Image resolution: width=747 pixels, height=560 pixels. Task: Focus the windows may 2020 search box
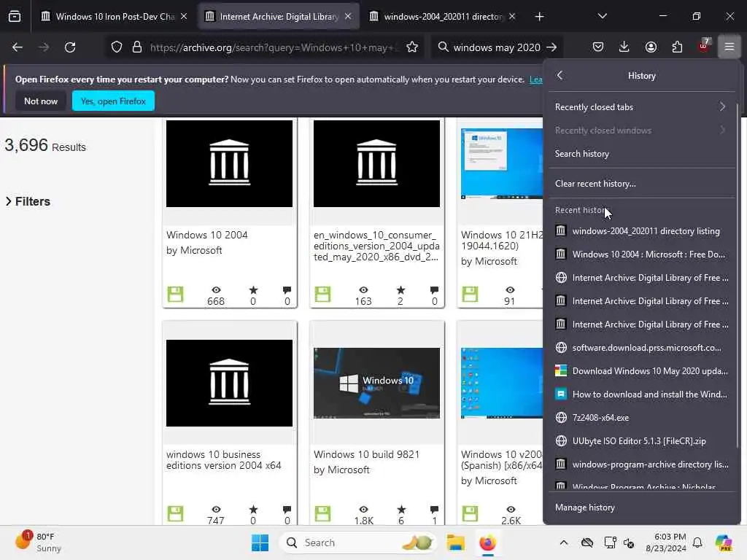pyautogui.click(x=496, y=47)
